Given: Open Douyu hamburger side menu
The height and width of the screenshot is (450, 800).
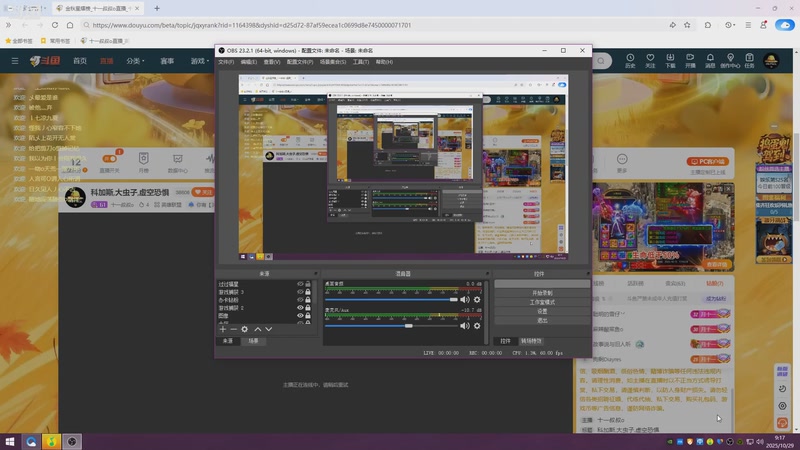Looking at the screenshot, I should click(15, 61).
